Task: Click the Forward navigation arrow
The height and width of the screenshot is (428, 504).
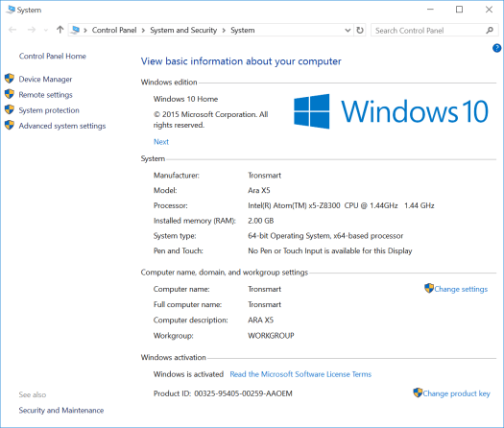Action: coord(32,30)
